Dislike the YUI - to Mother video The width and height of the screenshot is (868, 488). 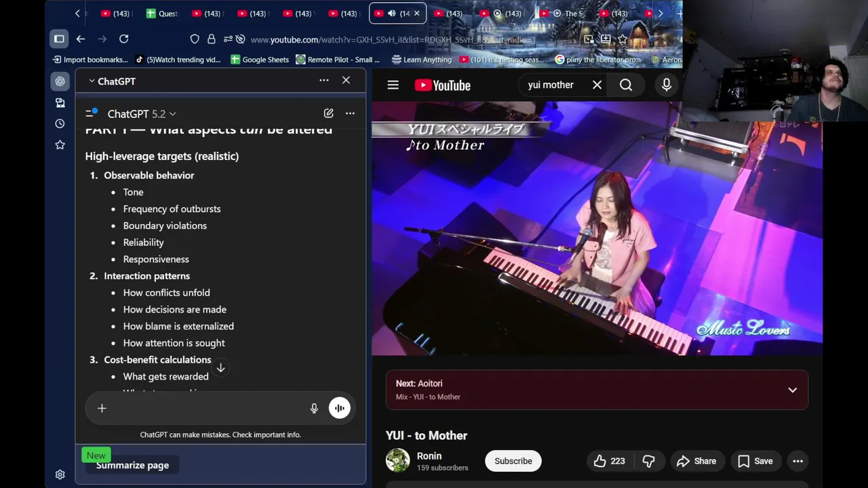(648, 461)
